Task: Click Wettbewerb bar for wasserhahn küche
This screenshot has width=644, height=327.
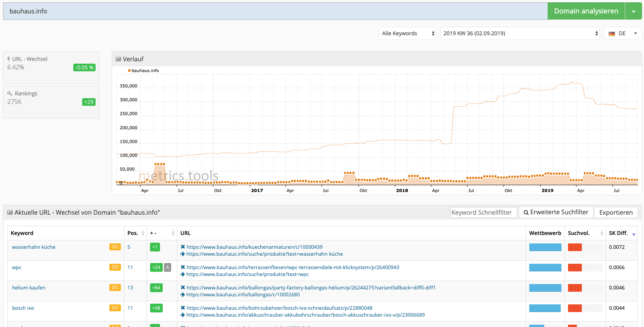Action: 545,247
